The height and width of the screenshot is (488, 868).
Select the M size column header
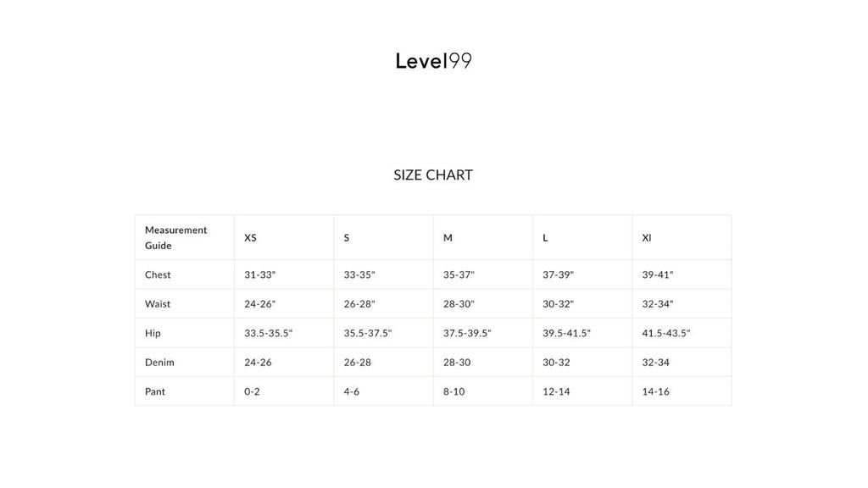point(448,238)
